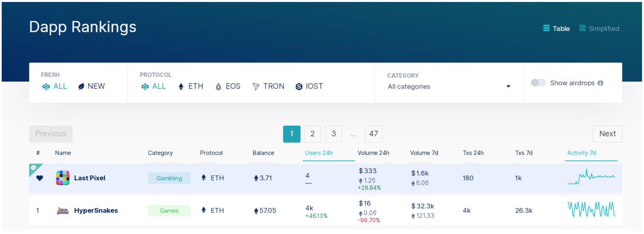
Task: Click the Gambling category tag
Action: click(169, 178)
